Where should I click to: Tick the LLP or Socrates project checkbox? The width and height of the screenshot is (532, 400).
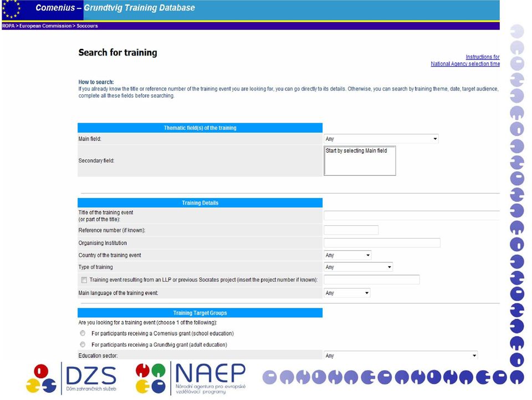pyautogui.click(x=84, y=280)
